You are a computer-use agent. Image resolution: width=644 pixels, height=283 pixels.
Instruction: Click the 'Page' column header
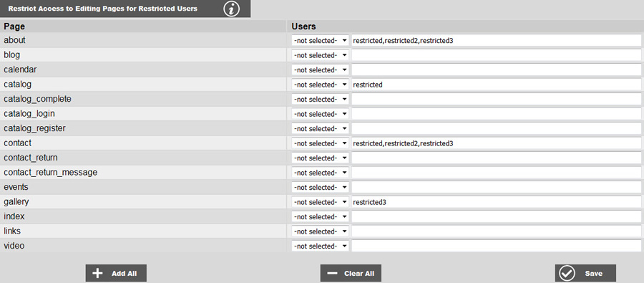tap(14, 27)
